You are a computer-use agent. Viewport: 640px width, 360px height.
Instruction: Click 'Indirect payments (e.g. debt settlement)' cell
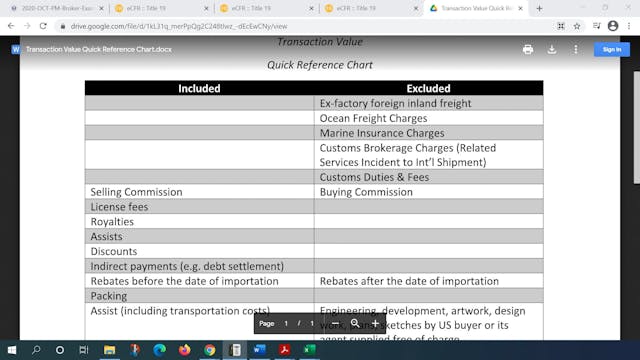click(x=199, y=266)
